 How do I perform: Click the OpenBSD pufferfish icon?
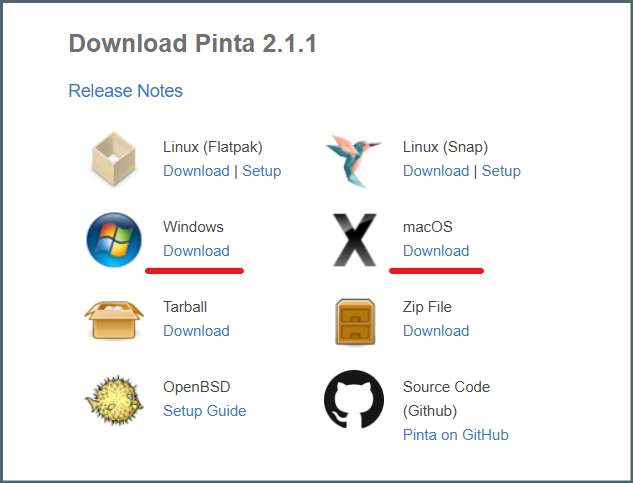pos(114,400)
